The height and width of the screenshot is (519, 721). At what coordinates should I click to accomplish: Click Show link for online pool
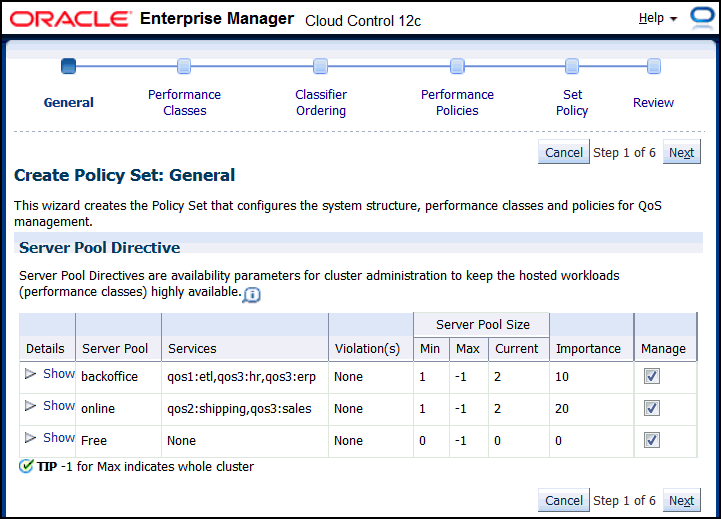pyautogui.click(x=59, y=405)
